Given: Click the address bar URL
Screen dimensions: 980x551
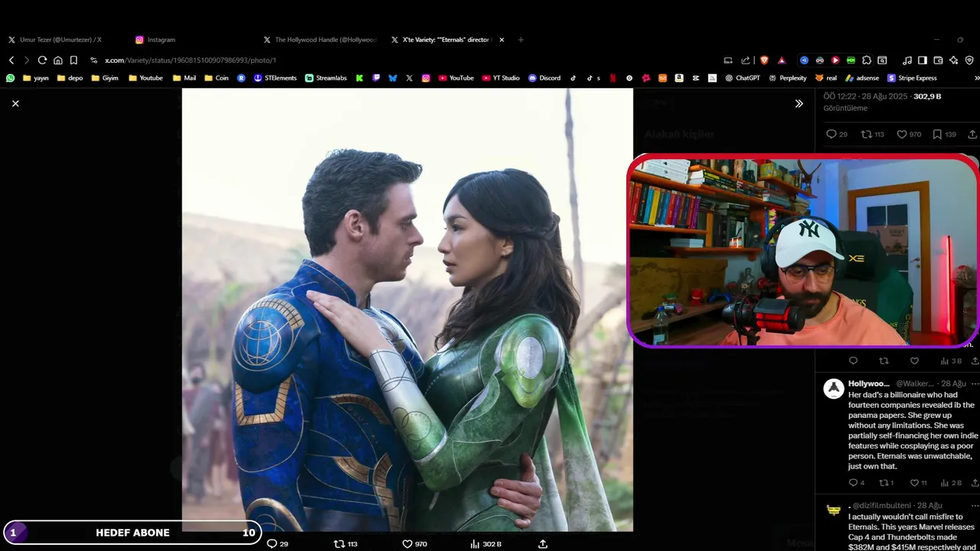Looking at the screenshot, I should [x=191, y=60].
